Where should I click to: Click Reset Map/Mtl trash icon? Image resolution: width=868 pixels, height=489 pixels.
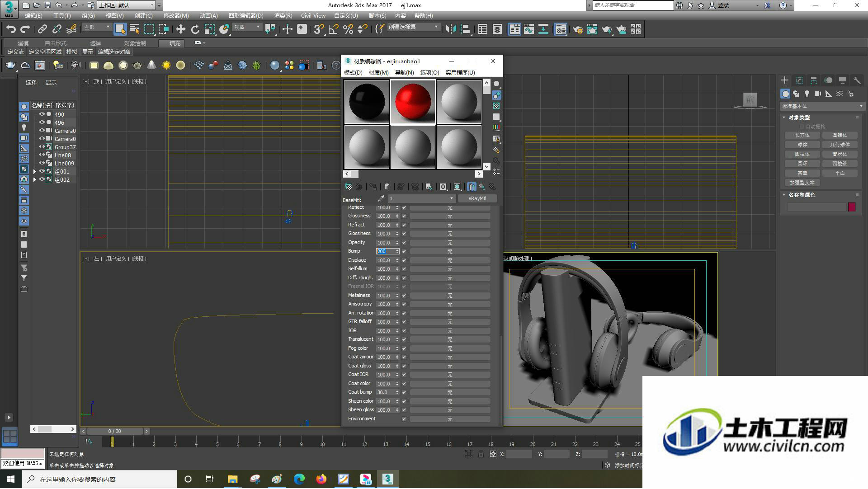[x=387, y=187]
